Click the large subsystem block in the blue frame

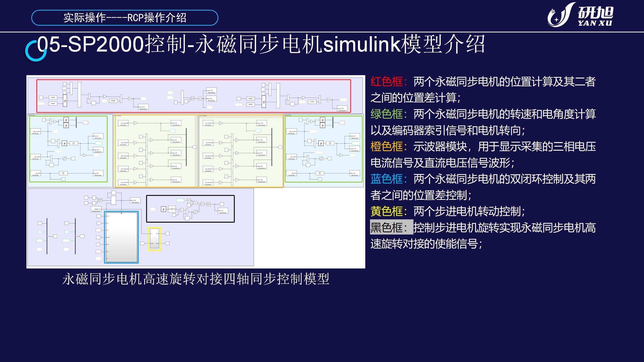coord(122,237)
